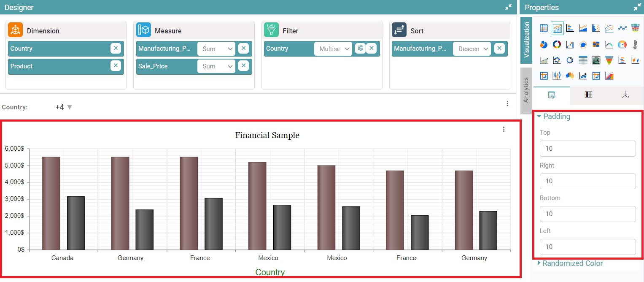Switch to the axis properties tab icon

tap(625, 95)
